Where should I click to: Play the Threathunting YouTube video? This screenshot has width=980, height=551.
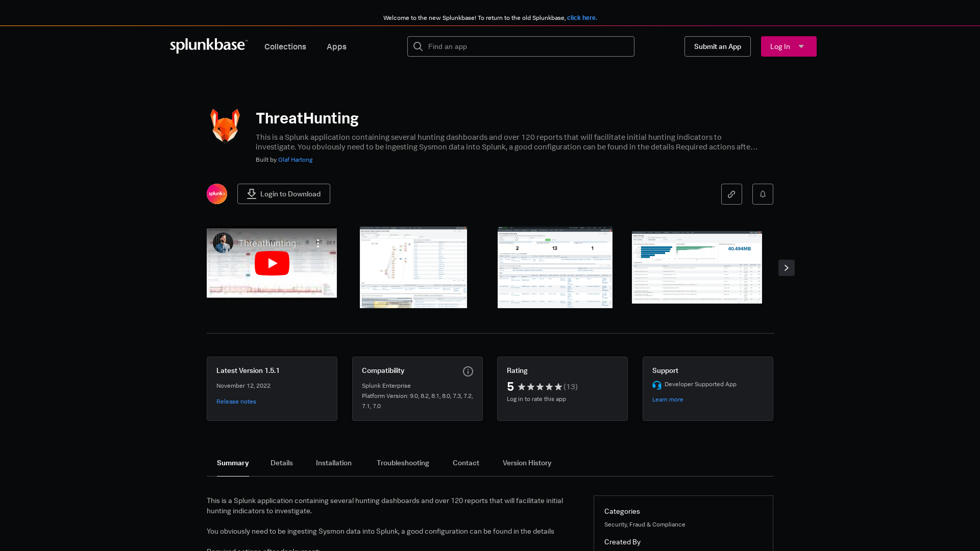(x=272, y=263)
